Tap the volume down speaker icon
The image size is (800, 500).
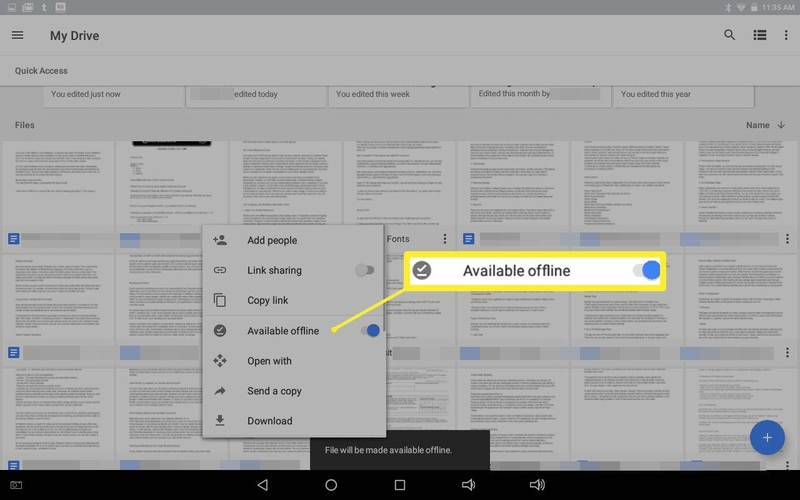pyautogui.click(x=468, y=485)
